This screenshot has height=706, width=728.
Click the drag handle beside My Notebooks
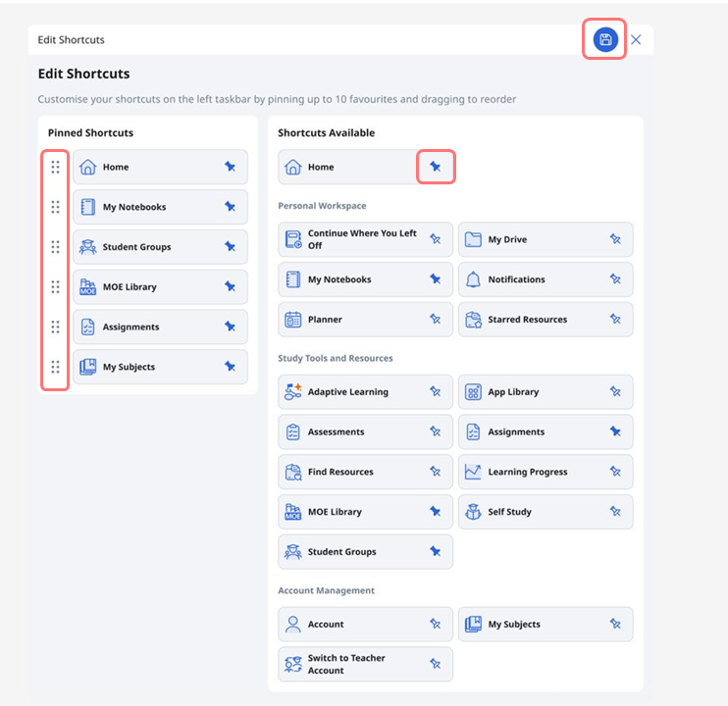pyautogui.click(x=55, y=207)
